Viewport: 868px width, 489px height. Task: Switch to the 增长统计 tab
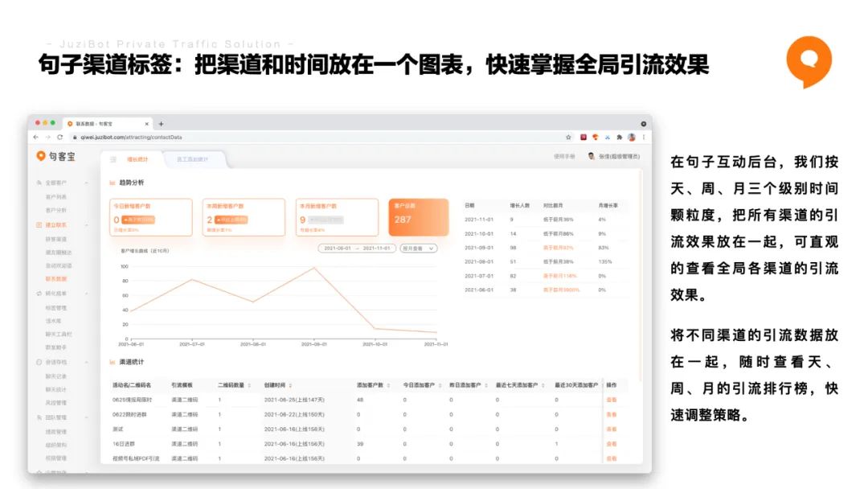point(138,159)
